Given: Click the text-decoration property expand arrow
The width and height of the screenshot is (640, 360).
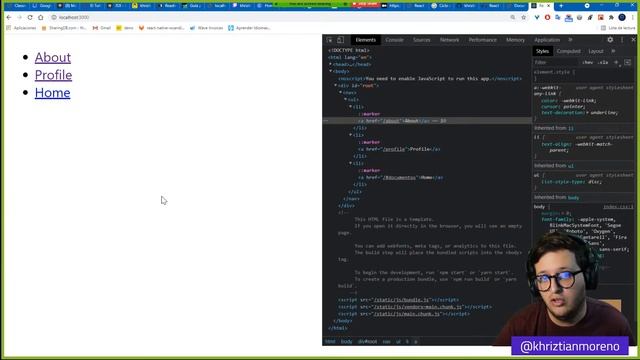Looking at the screenshot, I should pyautogui.click(x=587, y=113).
